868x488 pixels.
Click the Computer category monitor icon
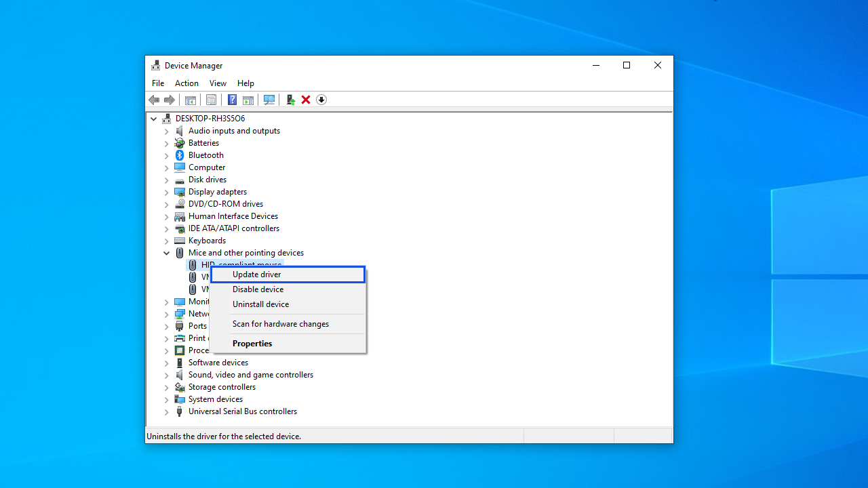tap(180, 167)
